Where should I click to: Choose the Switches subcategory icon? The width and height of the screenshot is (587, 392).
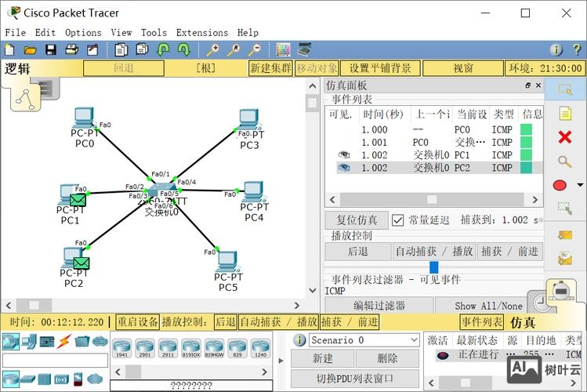(27, 379)
